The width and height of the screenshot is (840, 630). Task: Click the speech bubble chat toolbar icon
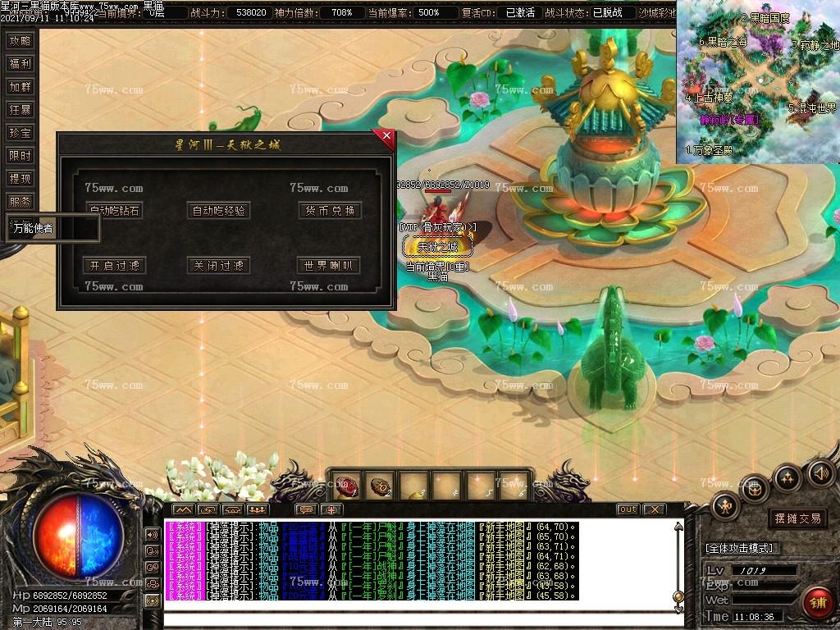point(307,509)
